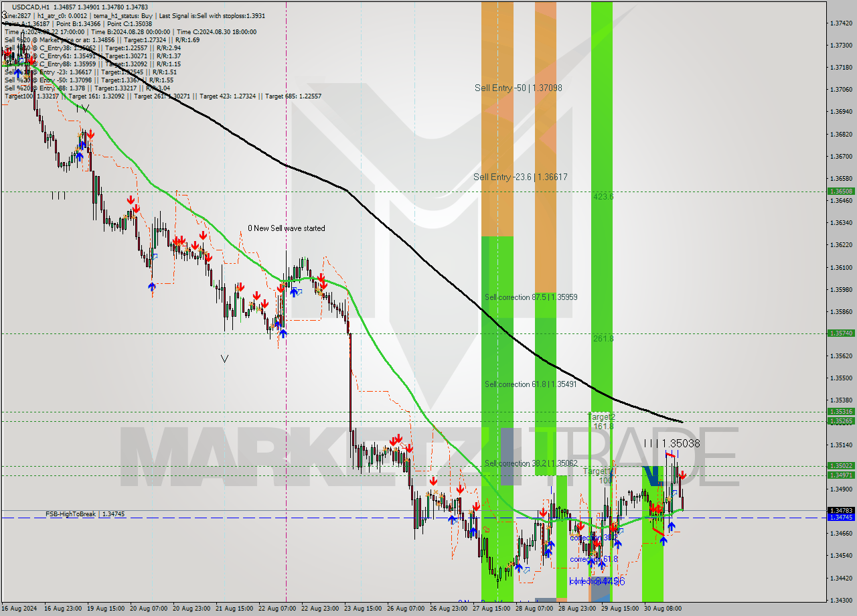
Task: Click the green 1.35316 price tag
Action: tap(840, 412)
